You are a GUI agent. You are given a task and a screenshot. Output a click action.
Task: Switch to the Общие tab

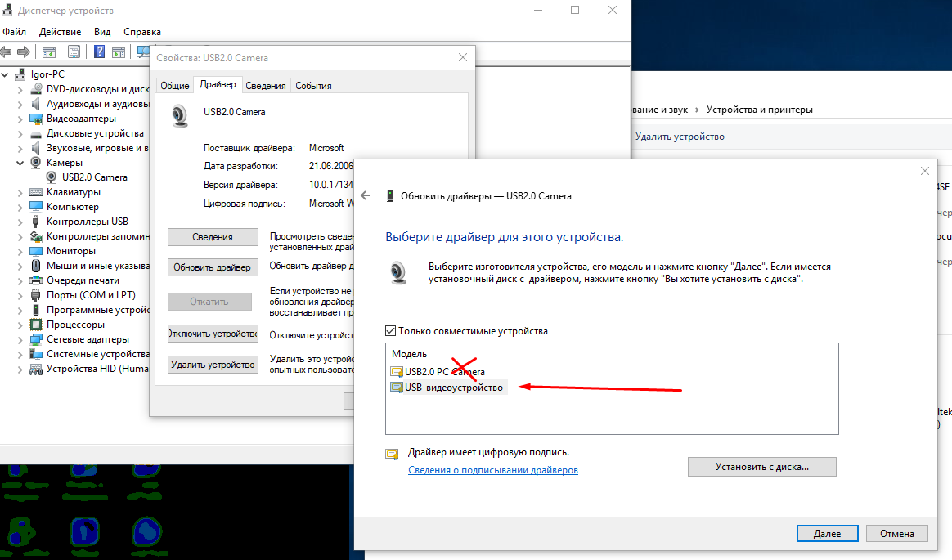coord(175,86)
